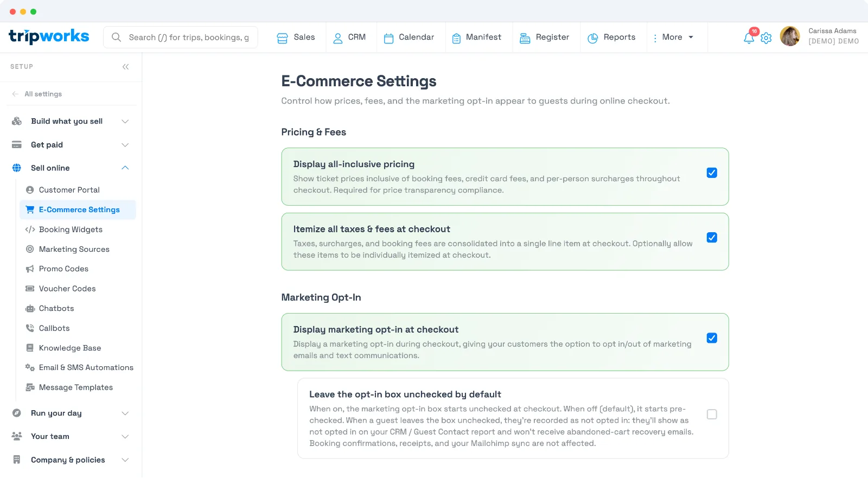
Task: Go back to All settings
Action: click(x=37, y=94)
